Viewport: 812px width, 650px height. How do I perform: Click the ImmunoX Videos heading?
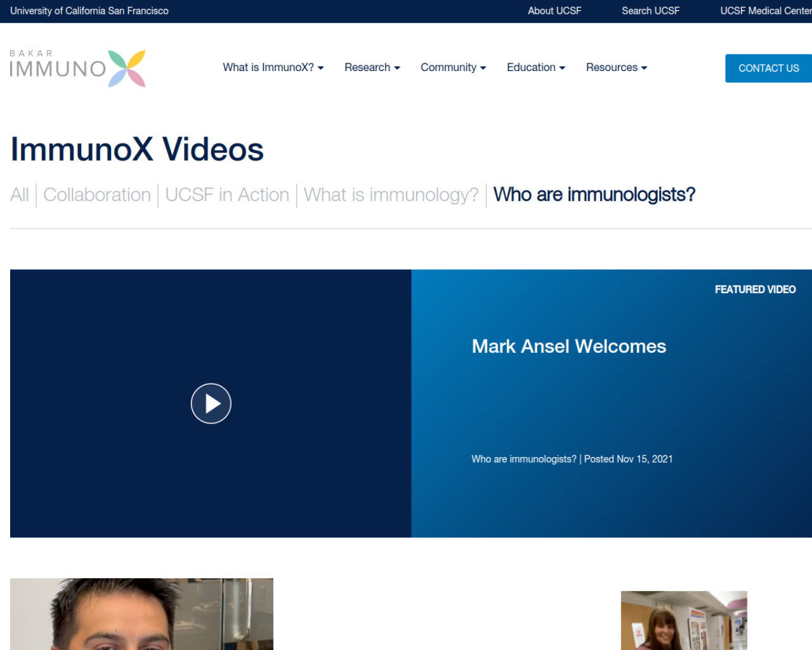coord(137,150)
